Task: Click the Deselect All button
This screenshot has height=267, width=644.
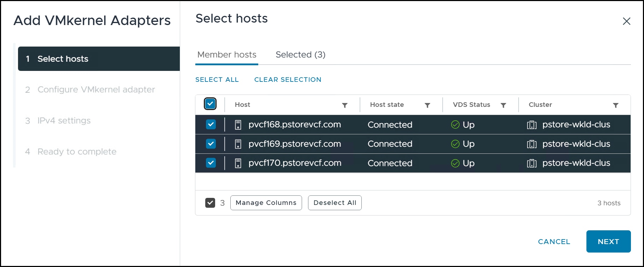Action: (335, 203)
